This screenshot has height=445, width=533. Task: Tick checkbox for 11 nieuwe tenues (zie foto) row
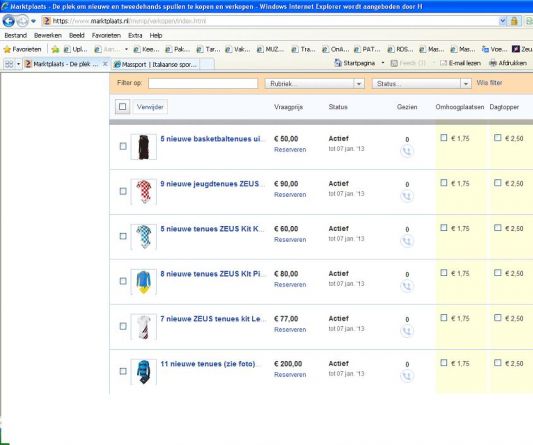click(x=123, y=371)
